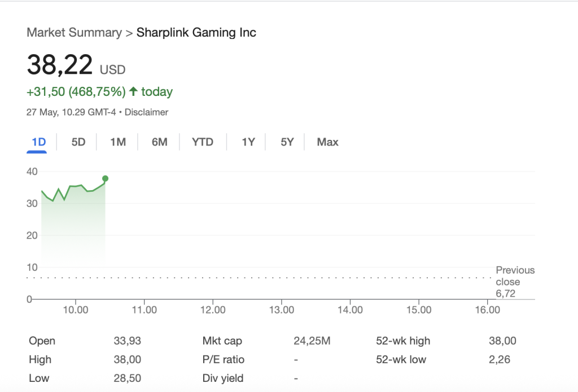Click the 38,22 current price
Viewport: 578px width, 392px height.
[x=60, y=65]
